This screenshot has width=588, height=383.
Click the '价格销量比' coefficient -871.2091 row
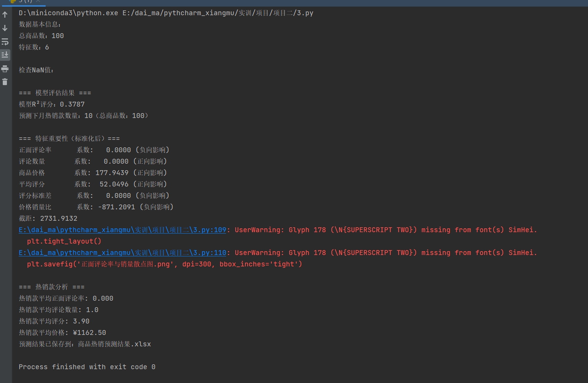(x=96, y=207)
